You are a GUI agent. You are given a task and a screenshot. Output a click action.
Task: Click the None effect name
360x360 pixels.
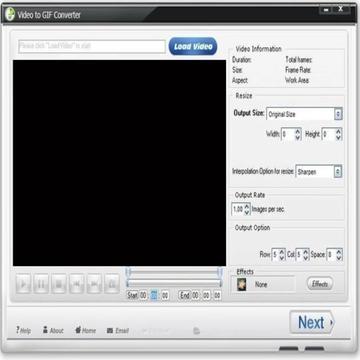[x=261, y=285]
